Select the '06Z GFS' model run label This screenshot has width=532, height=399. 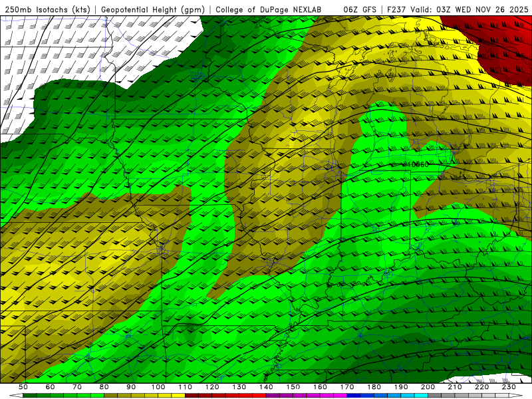(x=360, y=9)
